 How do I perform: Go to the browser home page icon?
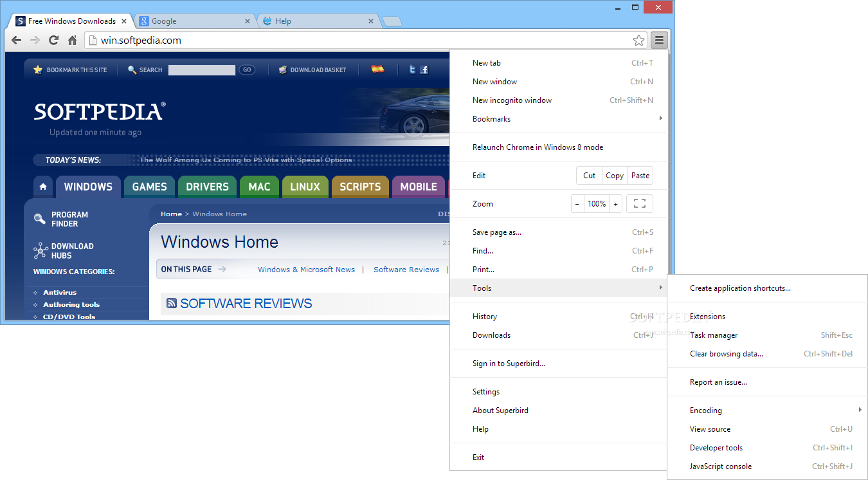(x=73, y=41)
